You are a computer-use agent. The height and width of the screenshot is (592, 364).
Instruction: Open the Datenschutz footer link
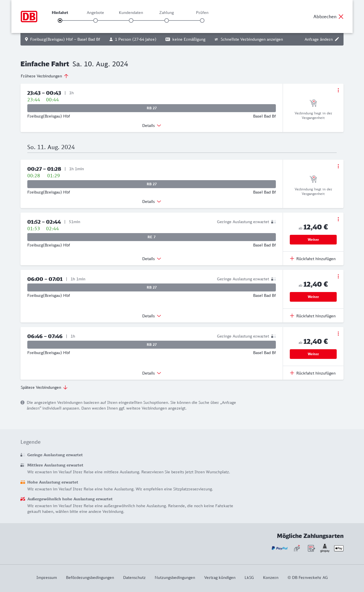click(x=134, y=577)
